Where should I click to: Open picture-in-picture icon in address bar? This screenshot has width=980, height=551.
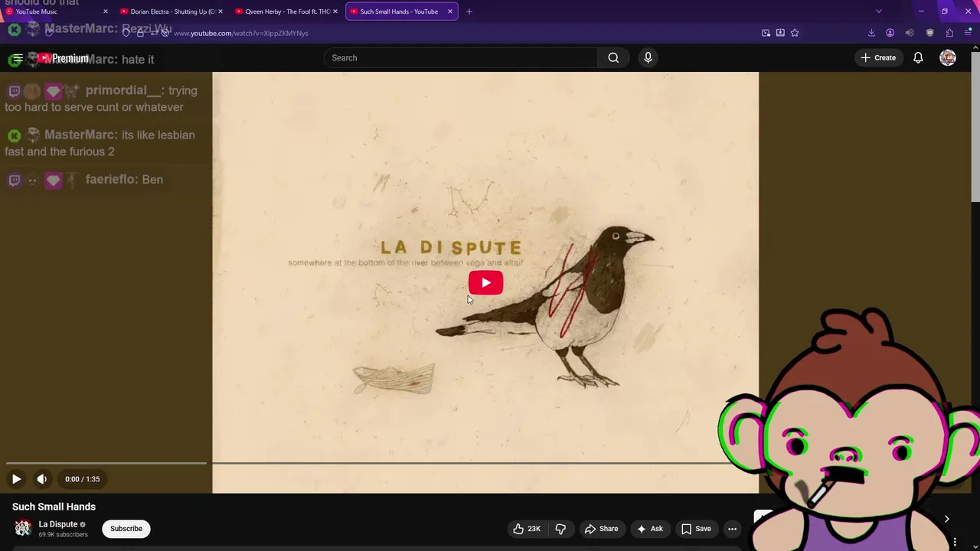tap(766, 33)
